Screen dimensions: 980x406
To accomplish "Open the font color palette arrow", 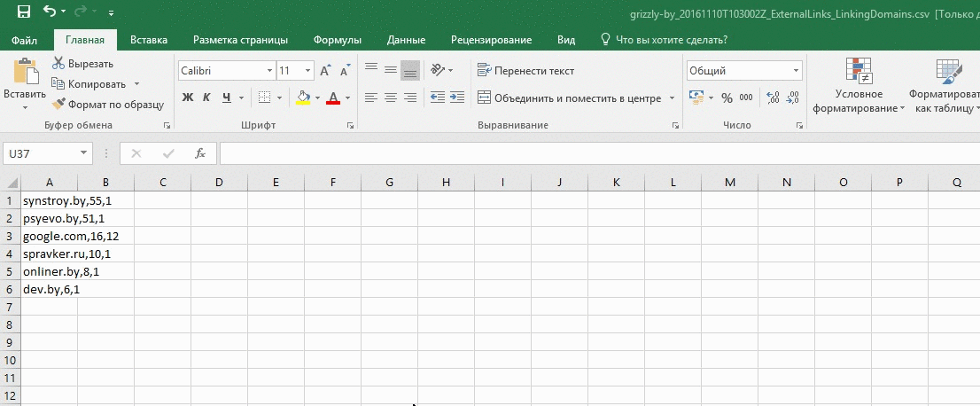I will 347,98.
